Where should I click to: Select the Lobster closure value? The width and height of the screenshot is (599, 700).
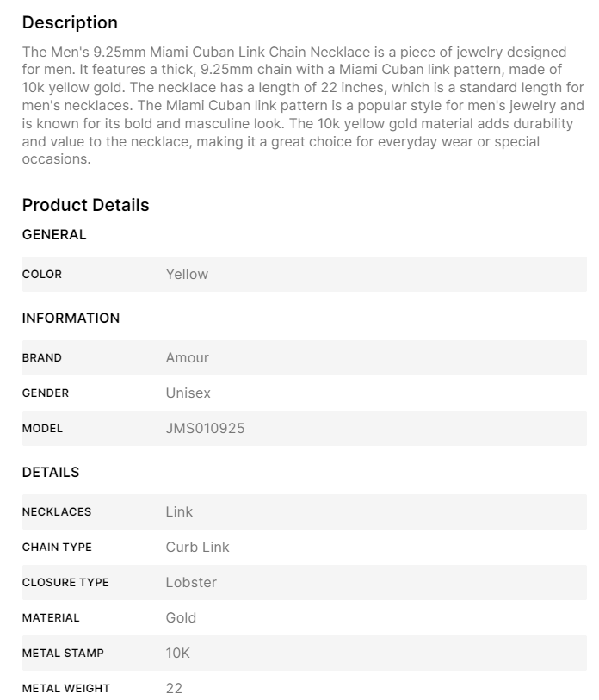191,582
